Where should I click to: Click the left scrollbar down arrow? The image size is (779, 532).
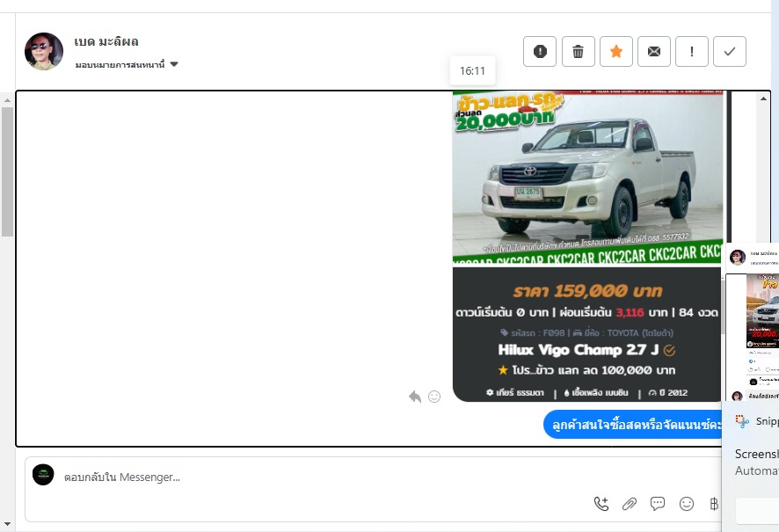tap(7, 523)
